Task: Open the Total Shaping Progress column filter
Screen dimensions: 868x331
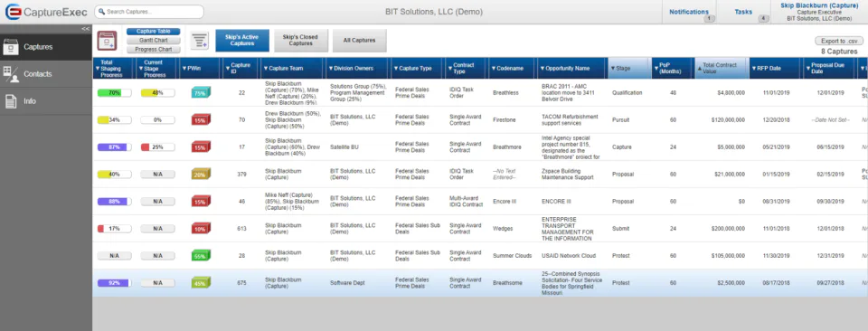Action: pyautogui.click(x=98, y=69)
